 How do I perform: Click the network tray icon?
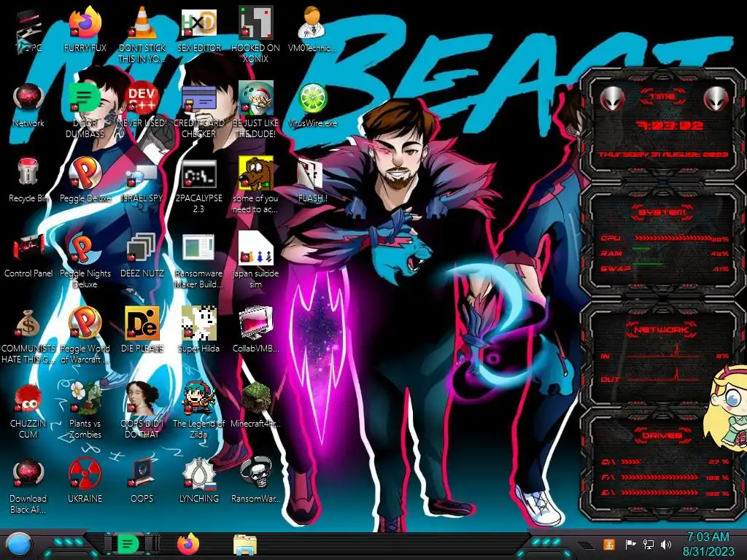pos(649,544)
